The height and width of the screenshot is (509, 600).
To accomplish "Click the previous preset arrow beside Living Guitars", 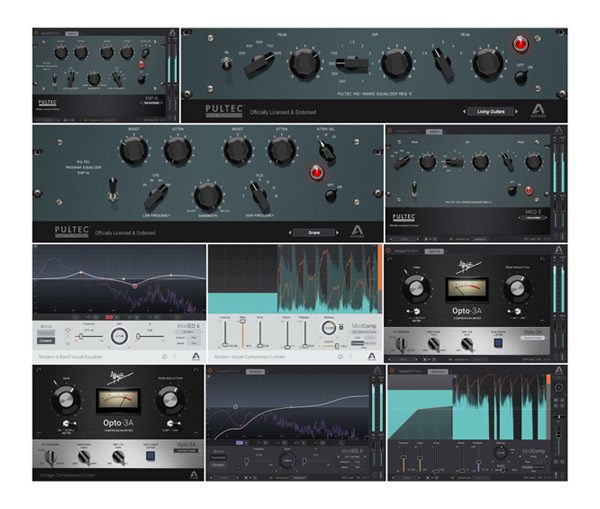I will [464, 112].
